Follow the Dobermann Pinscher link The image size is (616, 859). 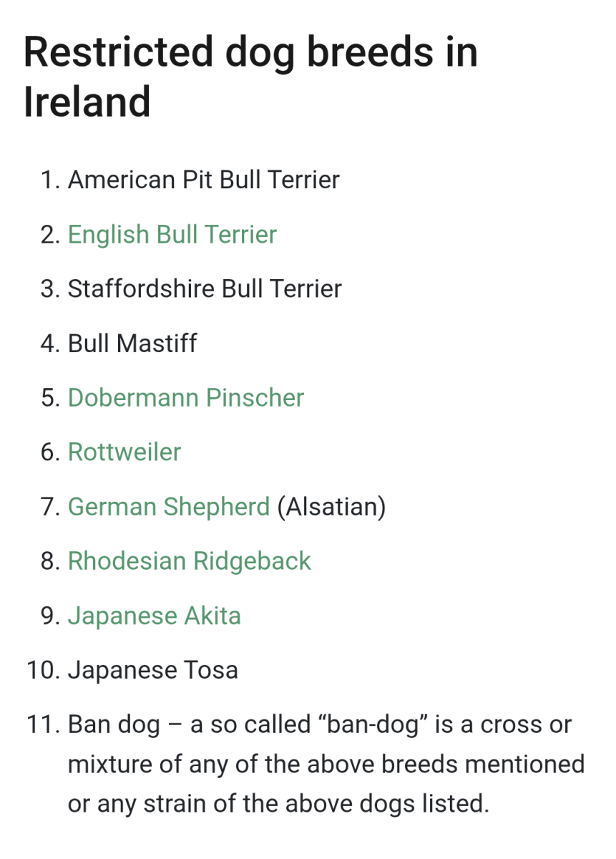click(x=186, y=398)
